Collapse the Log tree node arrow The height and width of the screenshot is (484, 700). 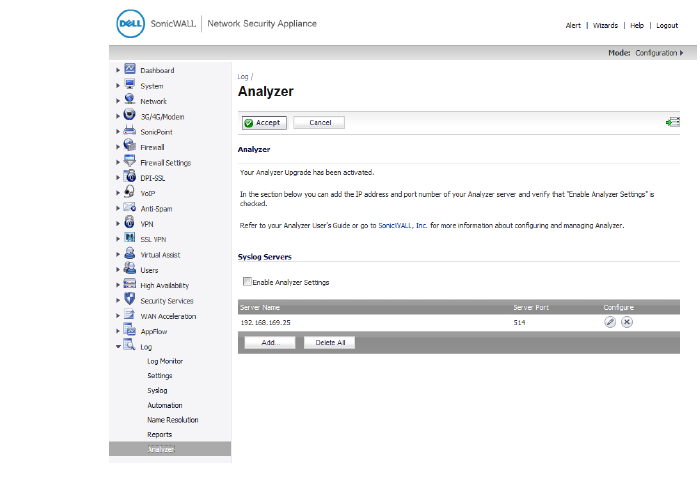[x=118, y=346]
